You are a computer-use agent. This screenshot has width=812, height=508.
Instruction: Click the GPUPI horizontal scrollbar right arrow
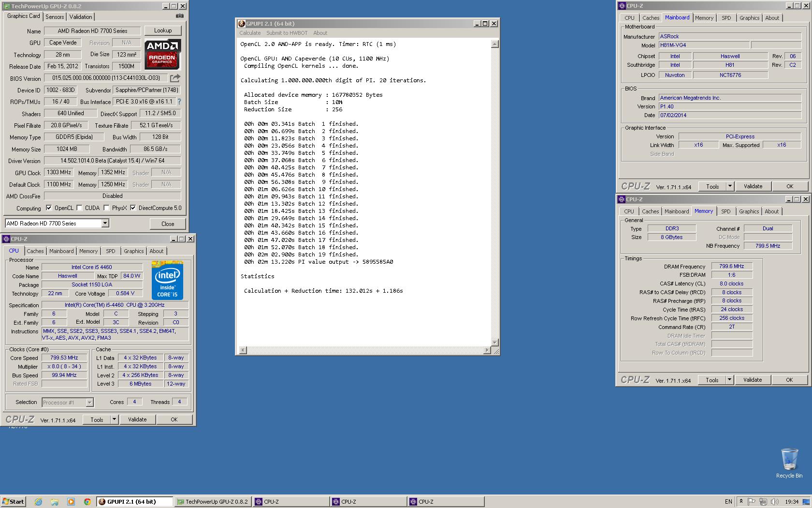[x=487, y=350]
